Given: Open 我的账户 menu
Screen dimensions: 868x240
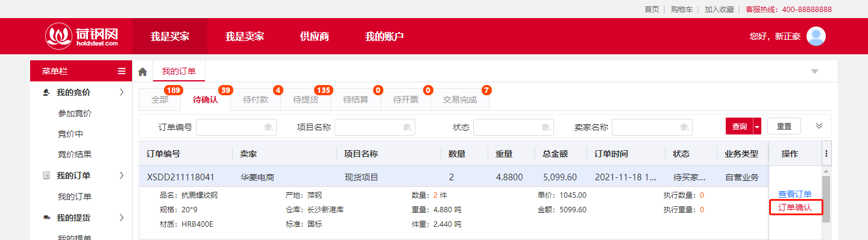Looking at the screenshot, I should tap(385, 36).
